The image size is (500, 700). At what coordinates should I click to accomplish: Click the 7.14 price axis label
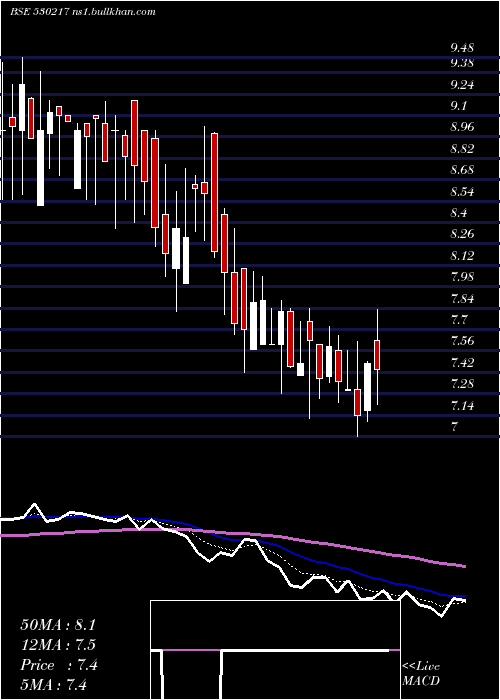point(462,405)
